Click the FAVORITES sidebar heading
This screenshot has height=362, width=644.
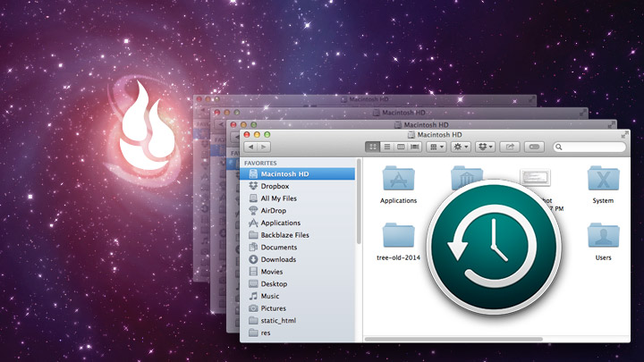(x=260, y=163)
